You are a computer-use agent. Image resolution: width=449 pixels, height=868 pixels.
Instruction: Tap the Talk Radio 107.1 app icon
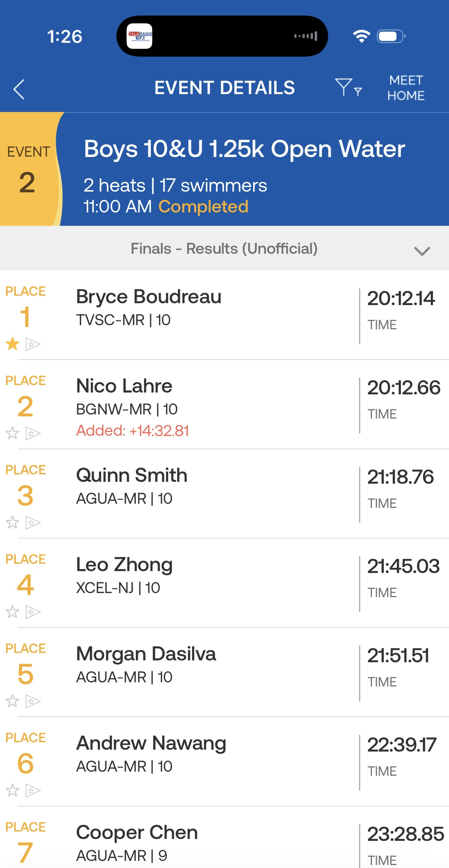140,36
